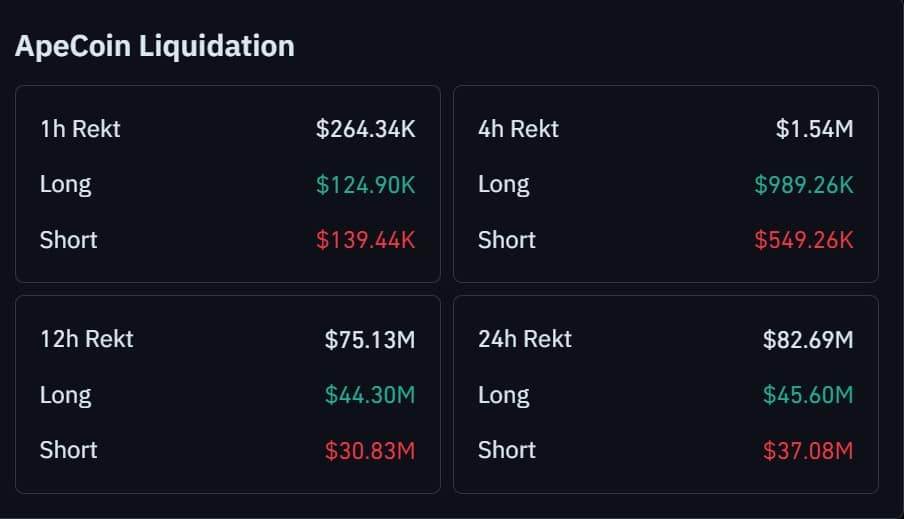Image resolution: width=904 pixels, height=519 pixels.
Task: Click the 12h total $75.13M value
Action: (x=369, y=339)
